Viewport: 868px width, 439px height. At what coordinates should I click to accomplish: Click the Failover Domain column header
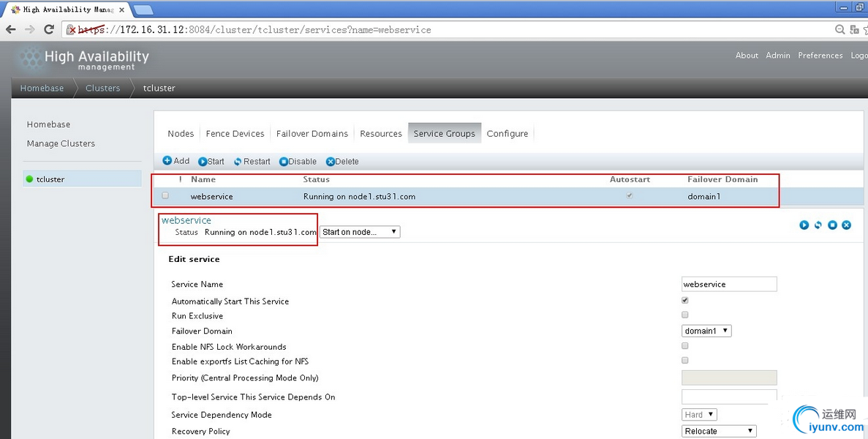pyautogui.click(x=722, y=179)
